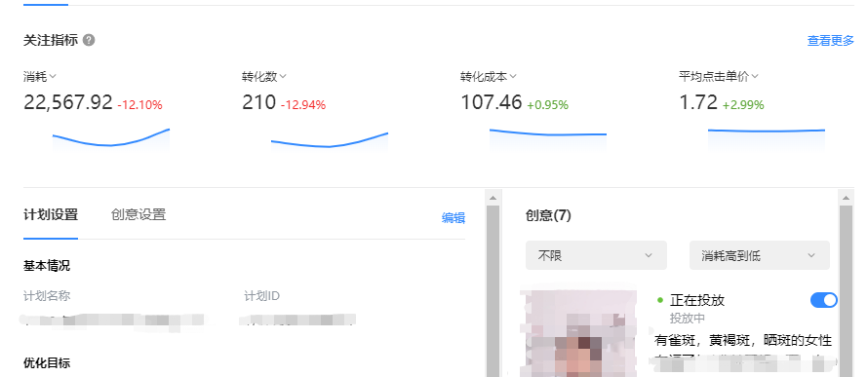This screenshot has width=868, height=377.
Task: Open the 不限 filter dropdown
Action: click(x=596, y=255)
